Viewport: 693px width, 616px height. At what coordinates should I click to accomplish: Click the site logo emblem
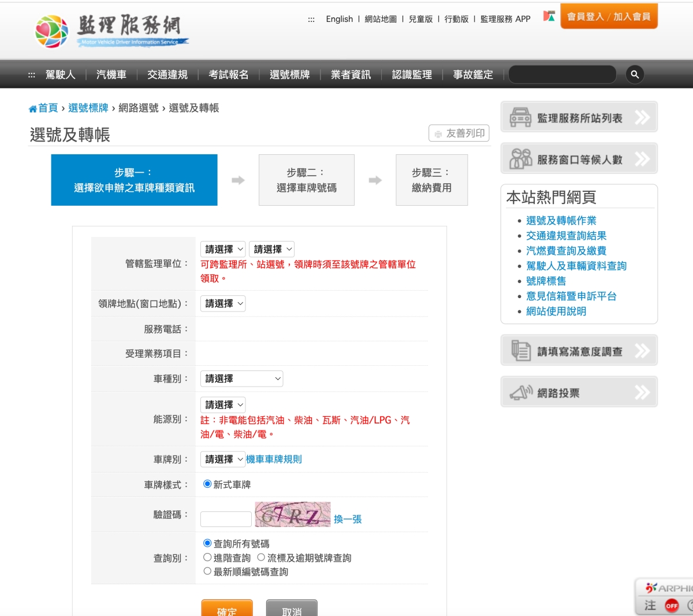click(x=51, y=31)
